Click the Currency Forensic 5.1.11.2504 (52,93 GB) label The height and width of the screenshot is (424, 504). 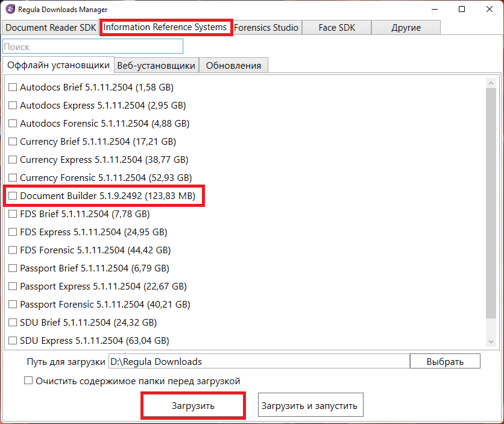point(106,178)
